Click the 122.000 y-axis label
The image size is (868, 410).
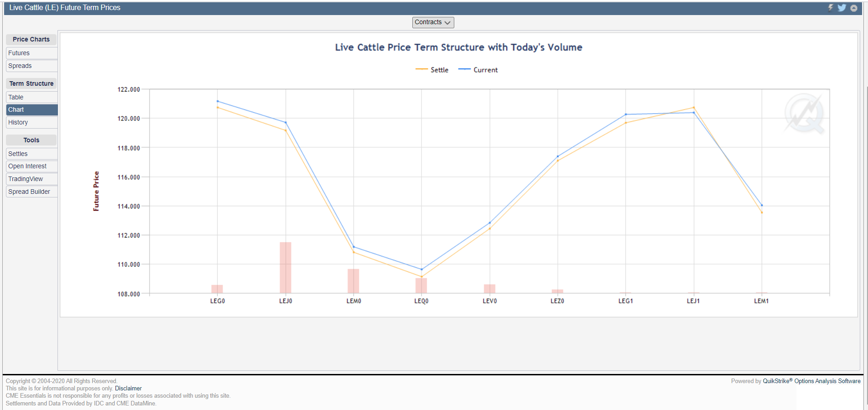pos(129,89)
